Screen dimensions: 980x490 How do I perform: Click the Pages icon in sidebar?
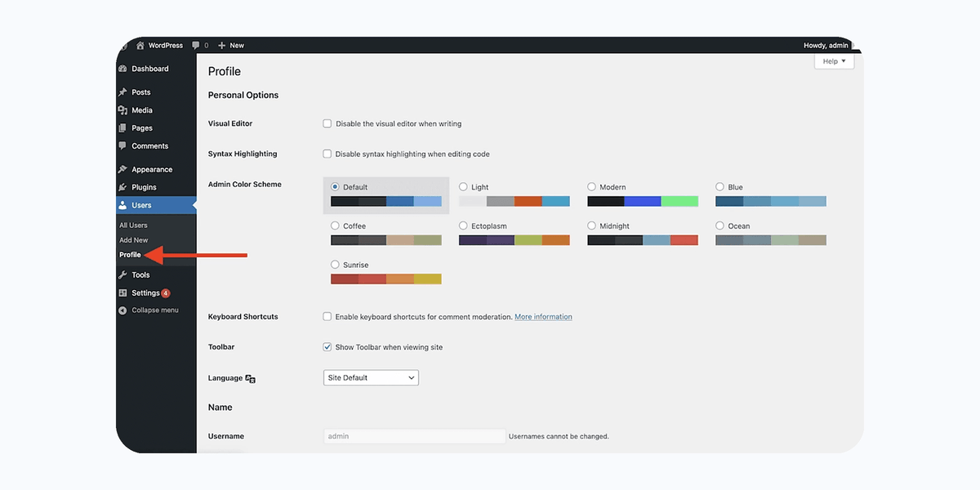122,128
